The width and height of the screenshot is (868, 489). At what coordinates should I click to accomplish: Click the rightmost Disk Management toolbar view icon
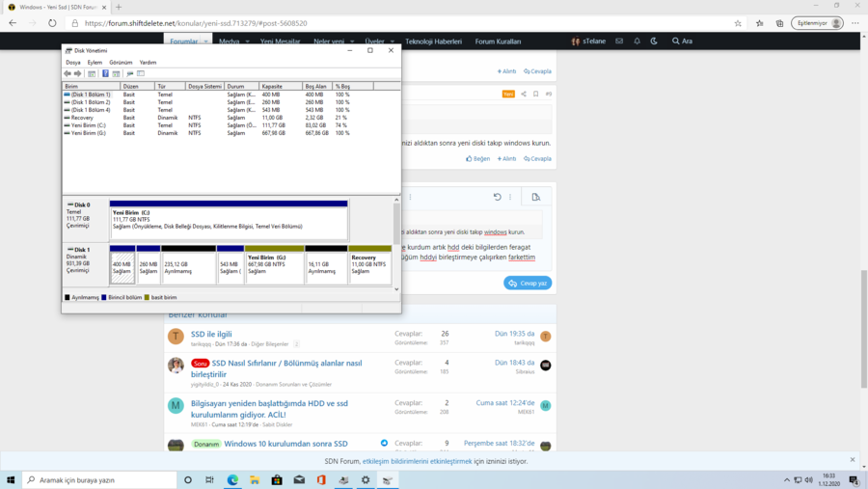click(141, 73)
